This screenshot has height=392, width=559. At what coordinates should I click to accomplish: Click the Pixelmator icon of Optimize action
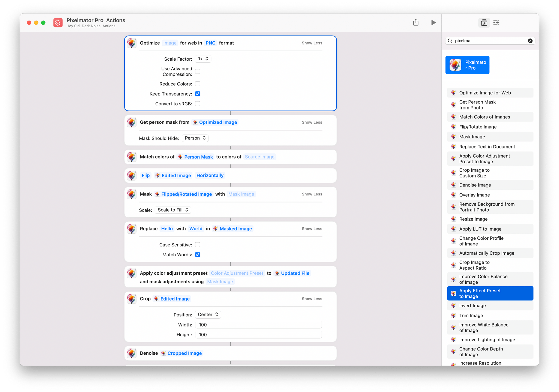pos(132,43)
